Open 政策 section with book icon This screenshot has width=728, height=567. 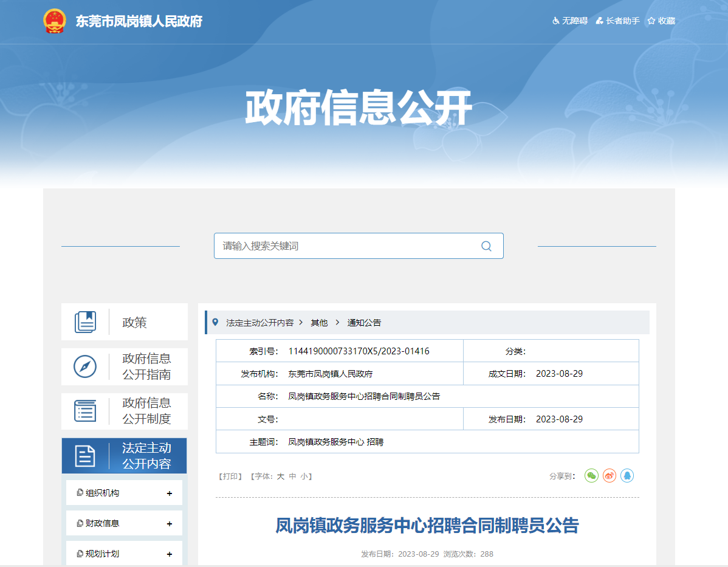(x=86, y=322)
